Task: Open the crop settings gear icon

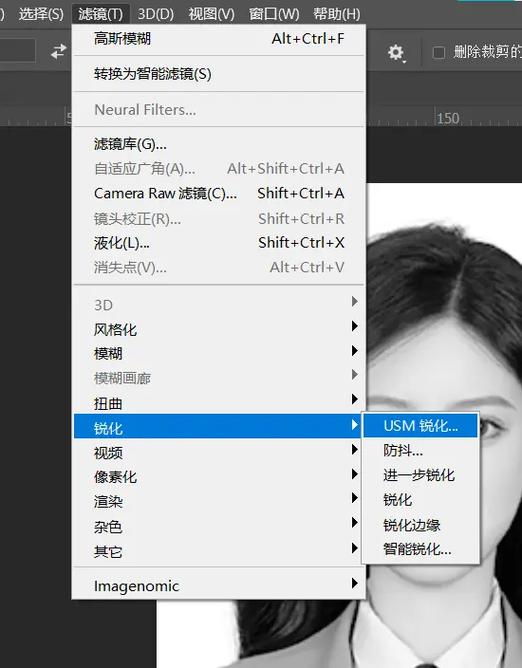Action: [x=396, y=53]
